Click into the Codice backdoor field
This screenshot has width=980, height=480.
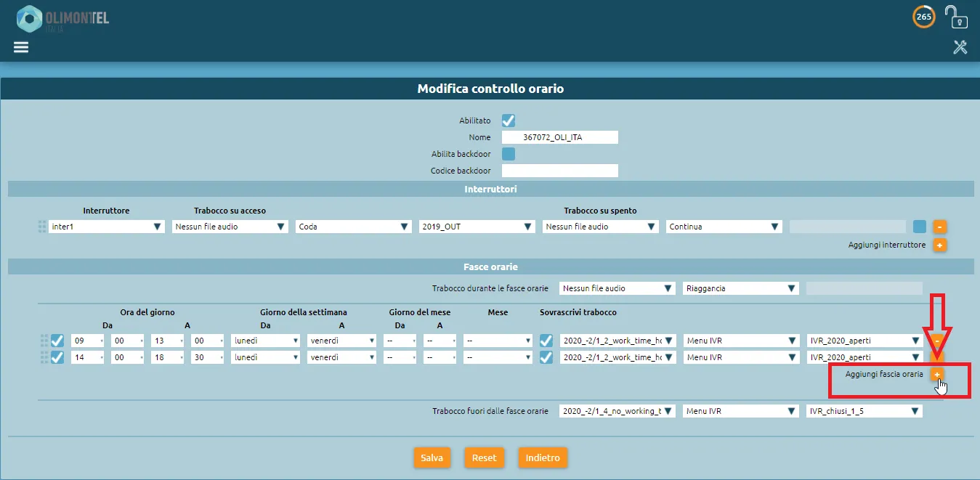point(559,171)
